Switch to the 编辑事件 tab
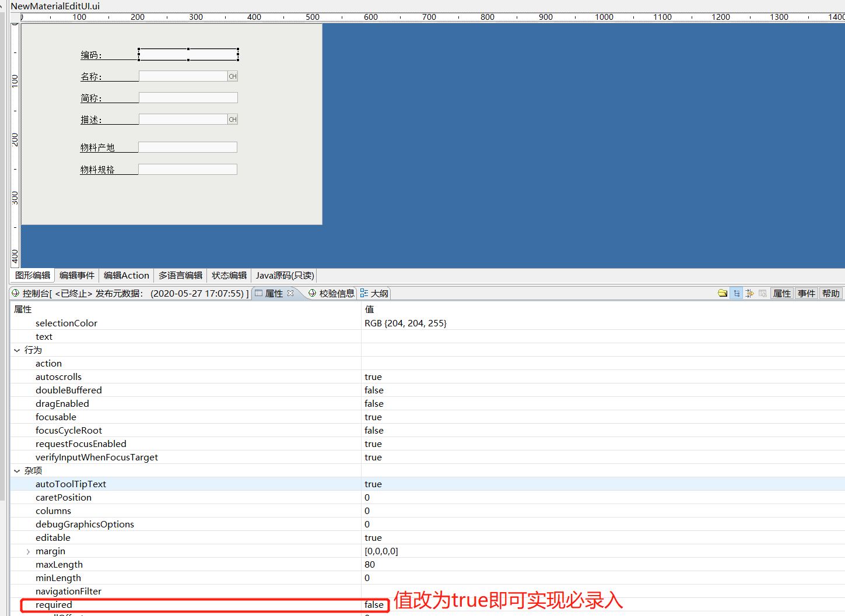This screenshot has height=616, width=845. (x=76, y=275)
